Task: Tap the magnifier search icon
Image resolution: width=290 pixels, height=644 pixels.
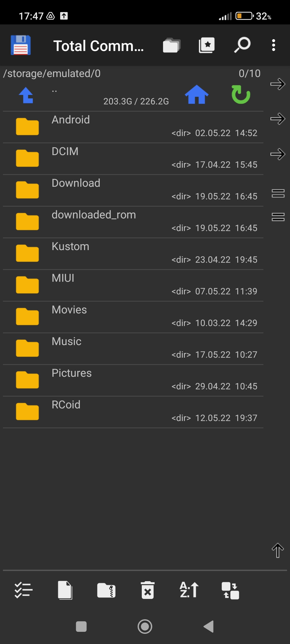Action: tap(242, 45)
